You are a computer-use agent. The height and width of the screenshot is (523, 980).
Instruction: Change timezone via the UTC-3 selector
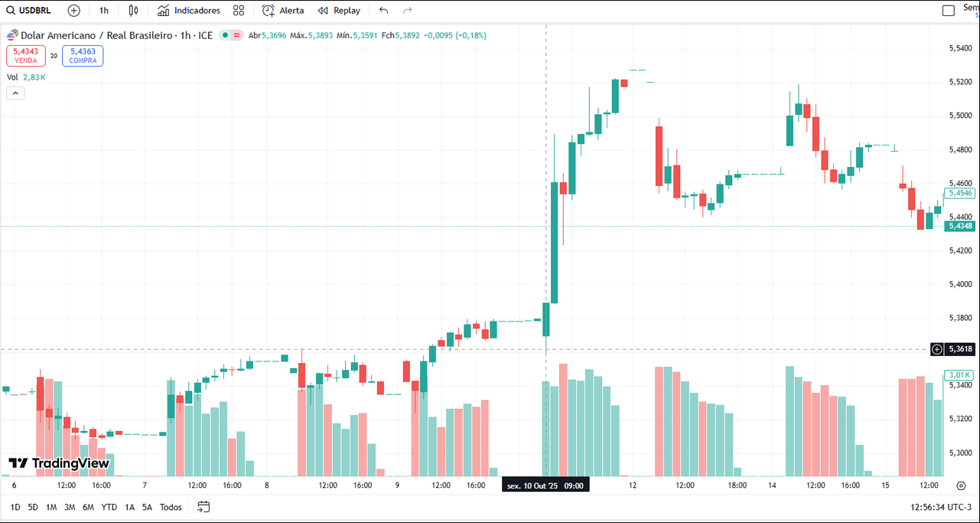click(x=943, y=506)
